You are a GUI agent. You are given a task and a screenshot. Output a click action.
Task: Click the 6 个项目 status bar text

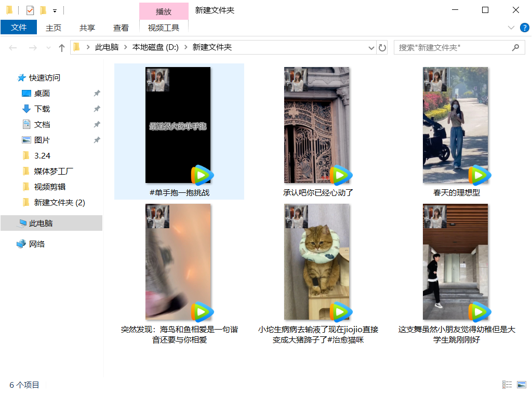[24, 385]
